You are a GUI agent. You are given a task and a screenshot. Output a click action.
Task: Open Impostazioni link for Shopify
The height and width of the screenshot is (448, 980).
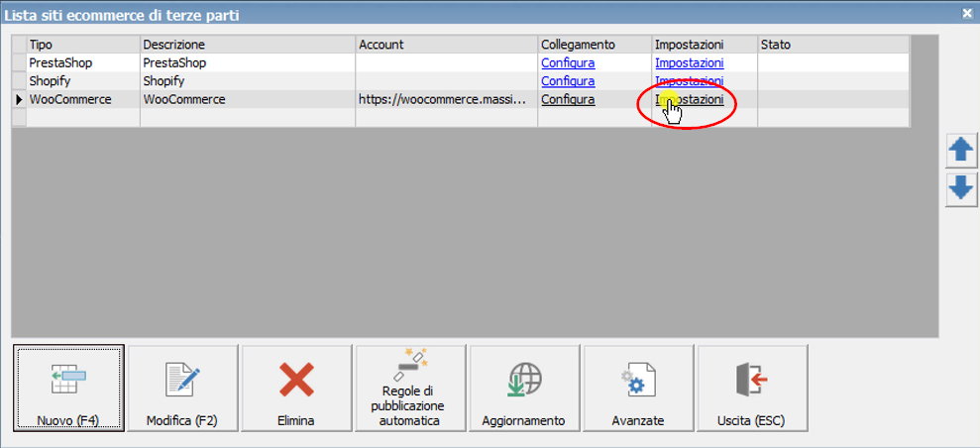pyautogui.click(x=690, y=80)
